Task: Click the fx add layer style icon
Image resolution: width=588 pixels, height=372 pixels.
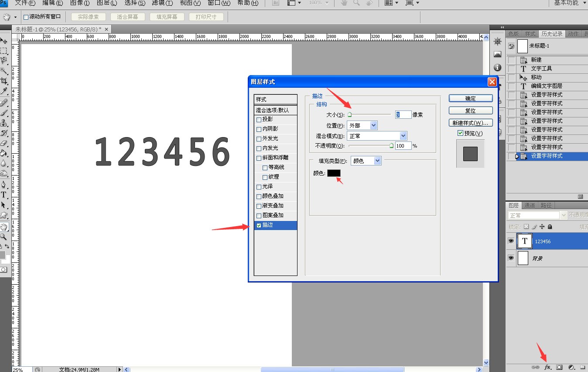Action: point(548,368)
